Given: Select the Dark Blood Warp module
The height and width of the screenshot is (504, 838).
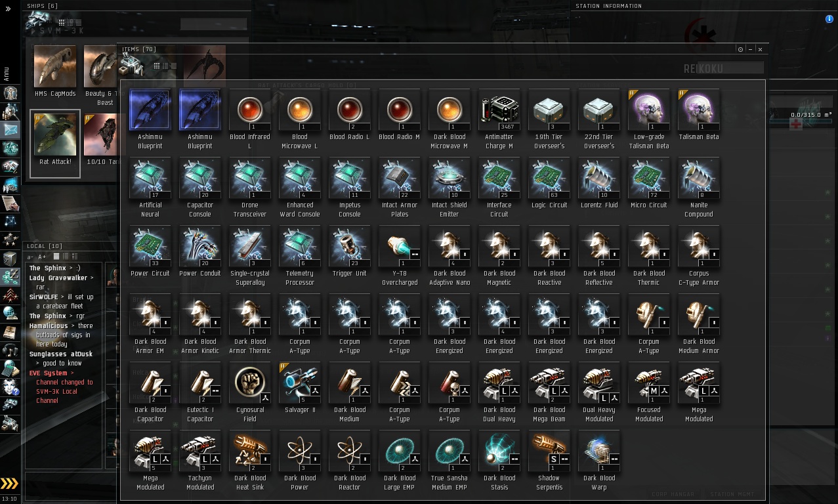Looking at the screenshot, I should (x=599, y=461).
